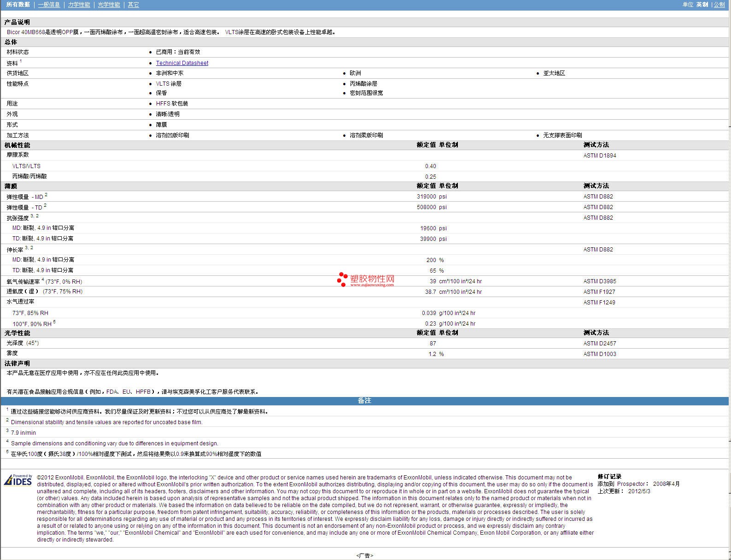Viewport: 731px width, 560px height.
Task: Click the 溶剂凹版印刷 processing entry
Action: 172,135
